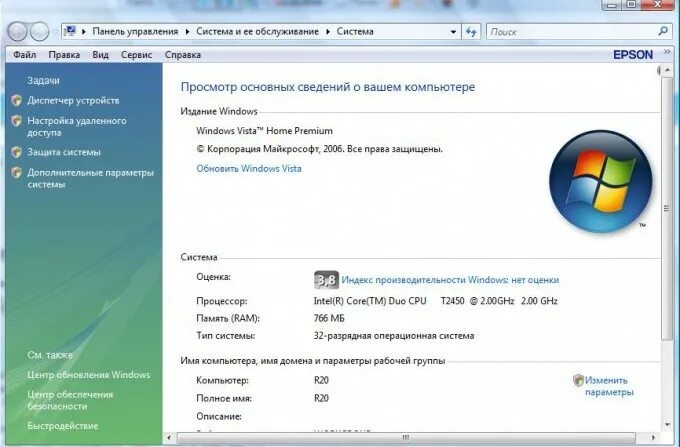The height and width of the screenshot is (447, 680).
Task: Click the 766 МБ memory value
Action: (329, 318)
